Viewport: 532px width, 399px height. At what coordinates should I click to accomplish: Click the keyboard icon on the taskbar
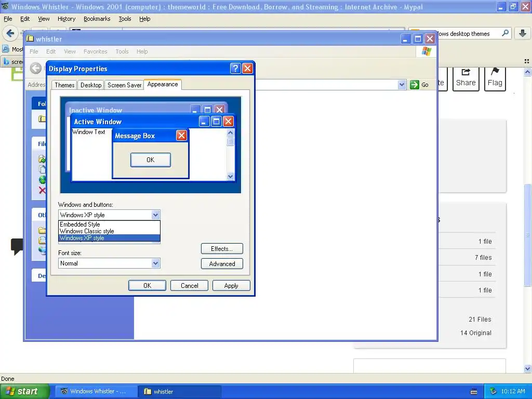tap(474, 392)
